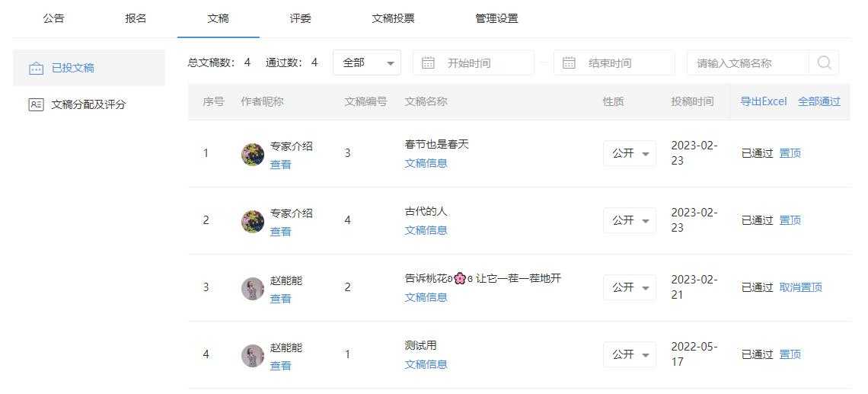Click 赵能能 avatar in row 3

pos(253,288)
